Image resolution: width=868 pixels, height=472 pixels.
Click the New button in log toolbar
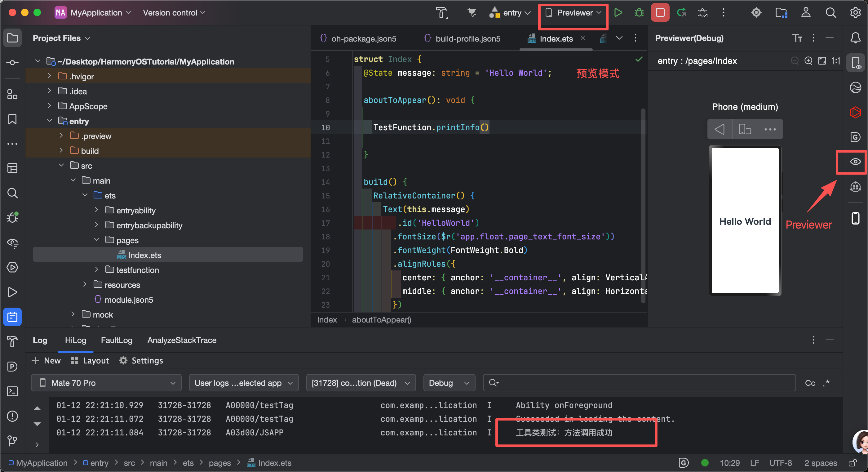[46, 361]
